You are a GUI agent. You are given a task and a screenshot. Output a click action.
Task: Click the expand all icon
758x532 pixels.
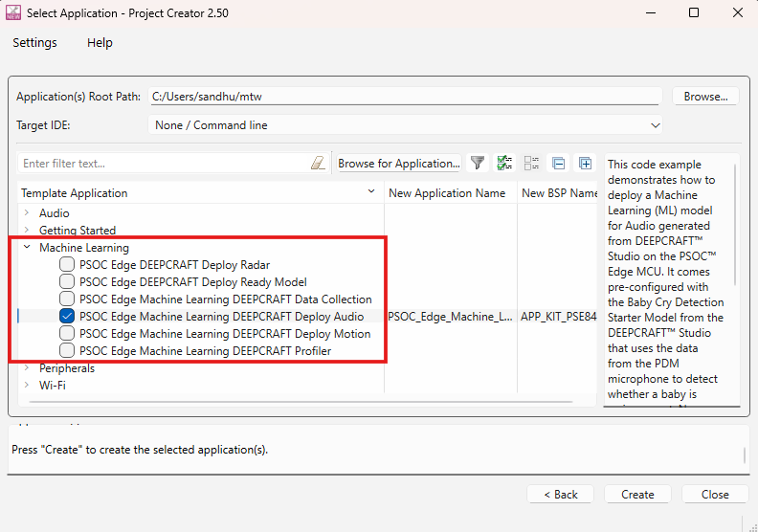coord(585,164)
